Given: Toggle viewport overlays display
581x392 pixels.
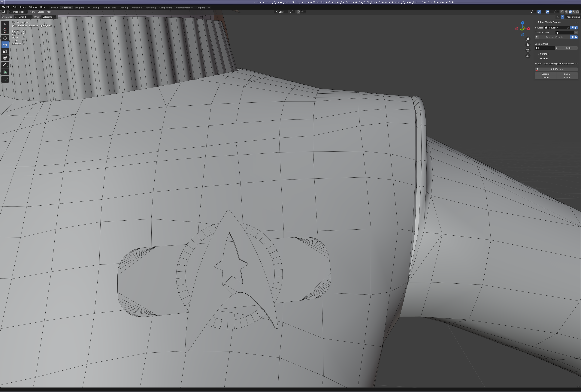Looking at the screenshot, I should (548, 12).
